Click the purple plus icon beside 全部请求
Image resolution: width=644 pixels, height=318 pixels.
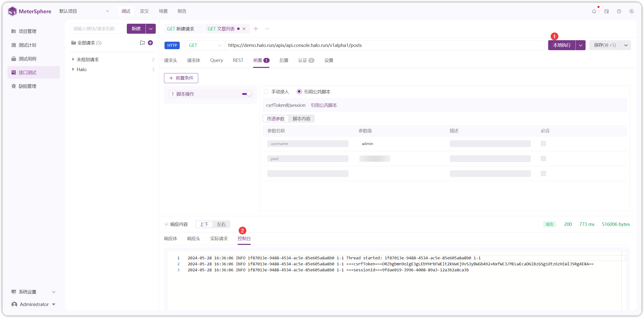pyautogui.click(x=150, y=43)
